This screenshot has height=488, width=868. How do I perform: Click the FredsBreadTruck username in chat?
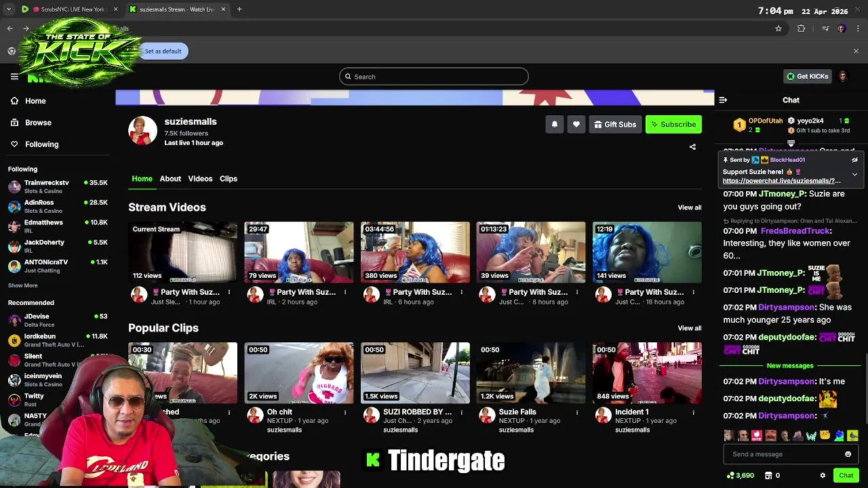click(795, 231)
